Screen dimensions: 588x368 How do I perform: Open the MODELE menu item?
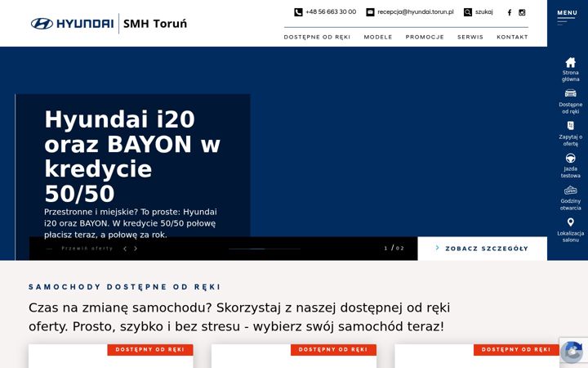[x=378, y=37]
